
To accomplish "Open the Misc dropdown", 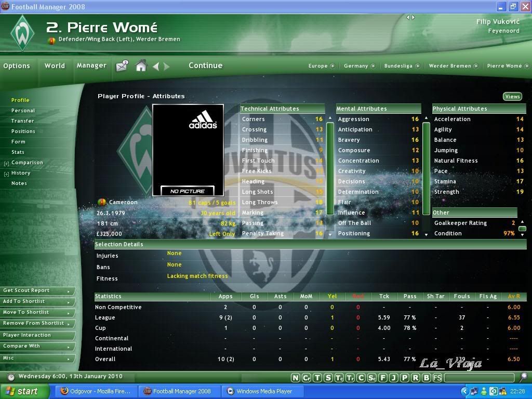I will 37,358.
